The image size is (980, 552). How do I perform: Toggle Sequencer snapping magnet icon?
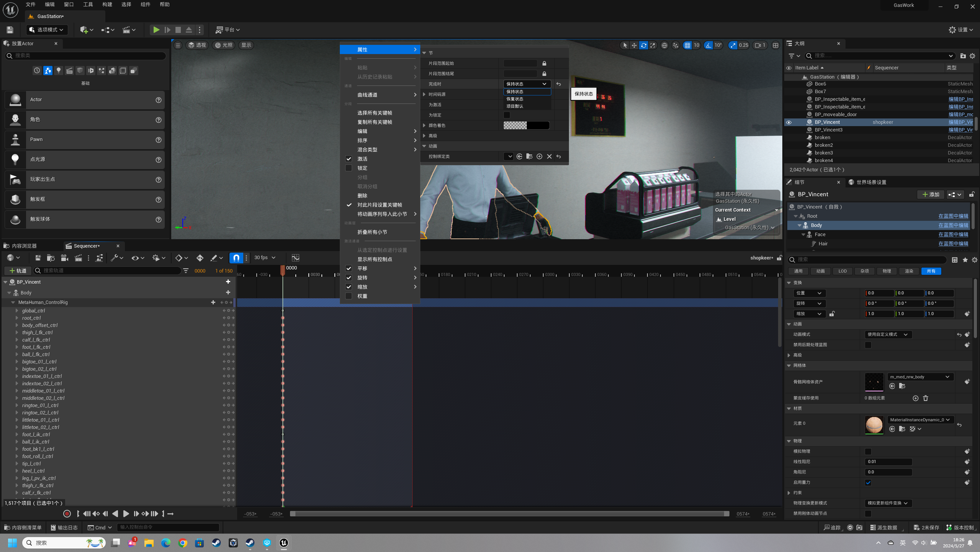coord(236,258)
